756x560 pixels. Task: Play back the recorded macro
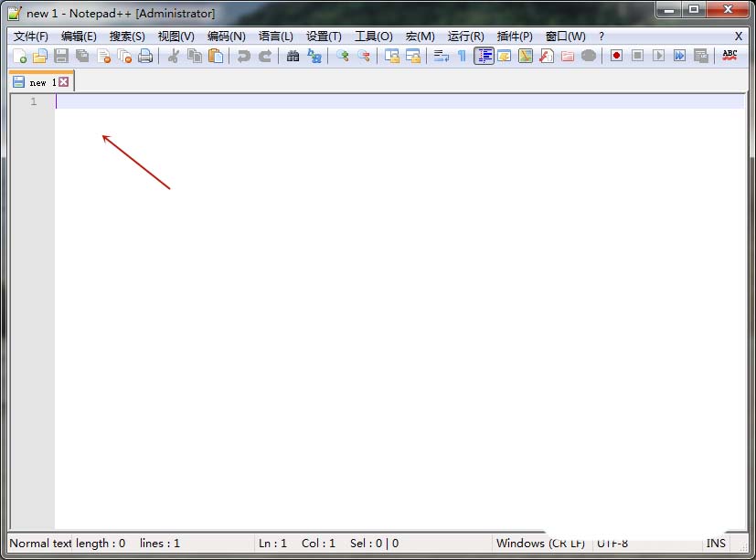658,56
